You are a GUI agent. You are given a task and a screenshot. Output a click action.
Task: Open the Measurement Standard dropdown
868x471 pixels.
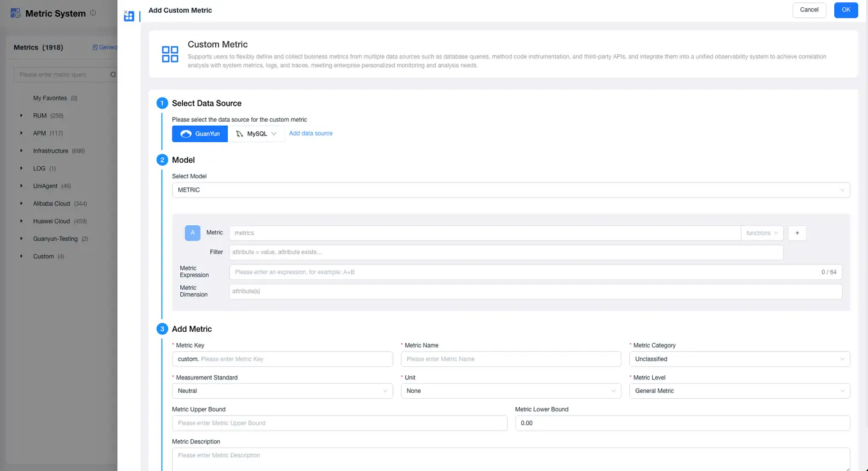pyautogui.click(x=282, y=391)
